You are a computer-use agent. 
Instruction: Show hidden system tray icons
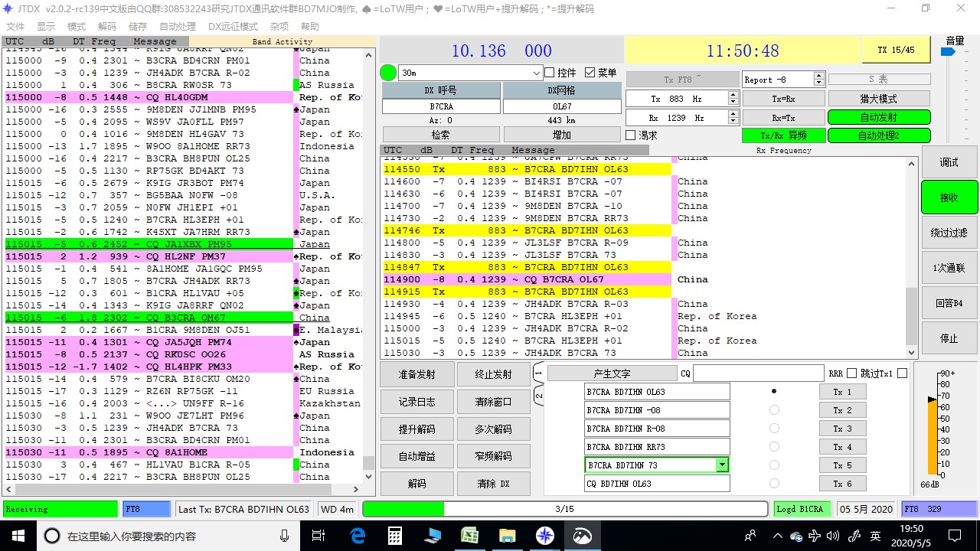778,536
